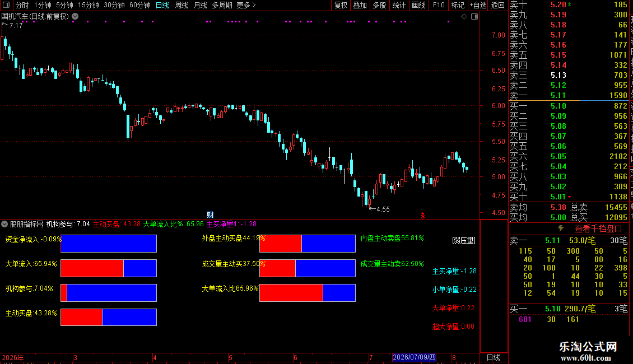Image resolution: width=633 pixels, height=364 pixels.
Task: Click the 叠加 overlay button
Action: click(360, 5)
